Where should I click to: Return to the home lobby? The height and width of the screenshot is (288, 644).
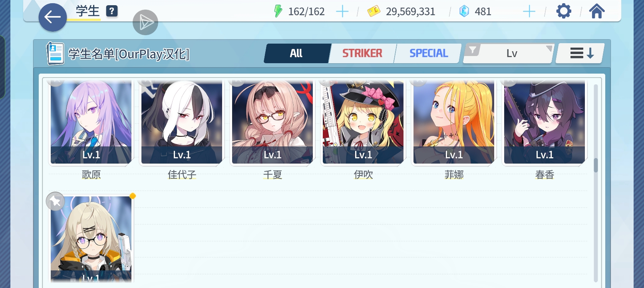coord(597,11)
